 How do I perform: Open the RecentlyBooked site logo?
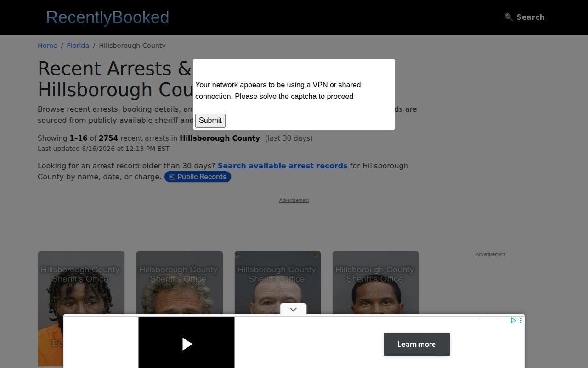107,17
